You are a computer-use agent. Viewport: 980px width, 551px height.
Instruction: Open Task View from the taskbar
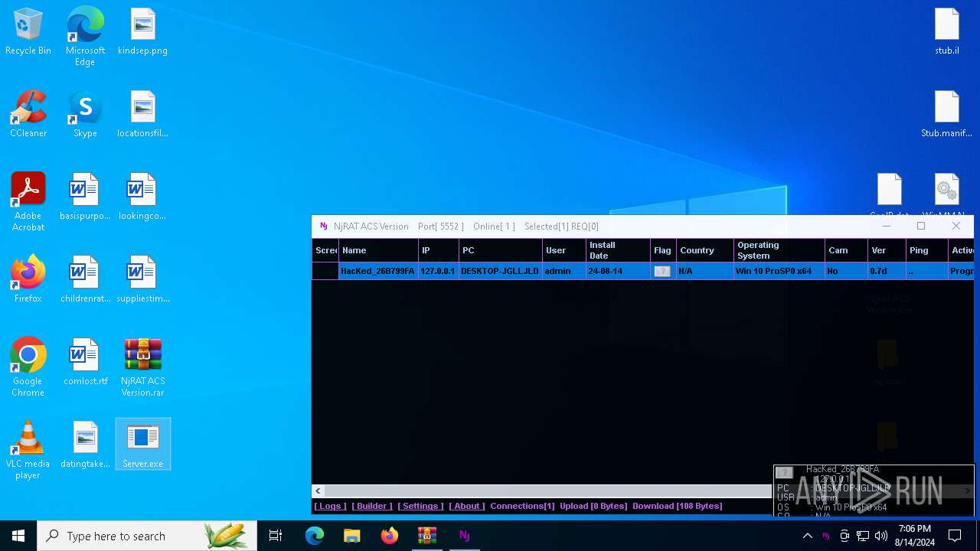pyautogui.click(x=276, y=536)
